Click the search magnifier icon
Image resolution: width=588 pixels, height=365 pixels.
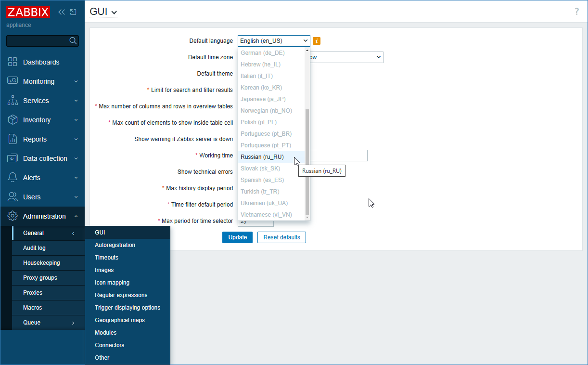[73, 41]
